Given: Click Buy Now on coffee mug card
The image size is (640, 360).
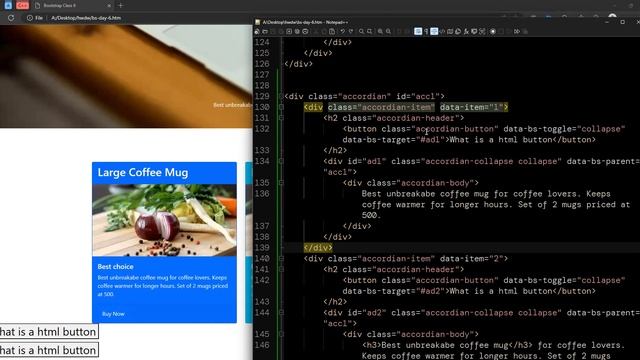Looking at the screenshot, I should [x=113, y=314].
